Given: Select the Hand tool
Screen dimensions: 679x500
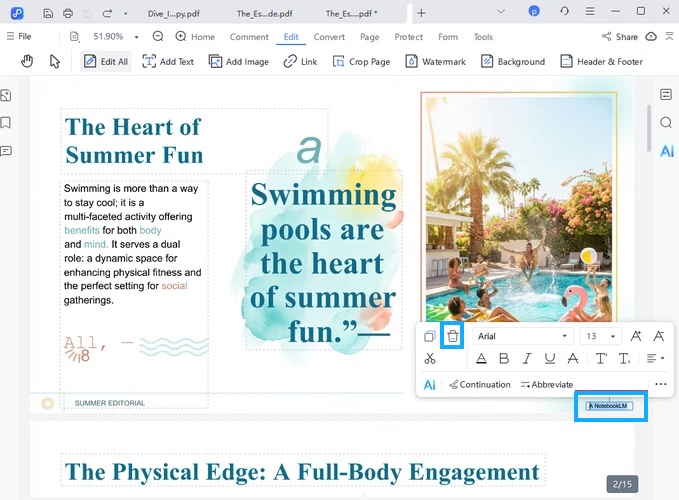Looking at the screenshot, I should click(28, 61).
